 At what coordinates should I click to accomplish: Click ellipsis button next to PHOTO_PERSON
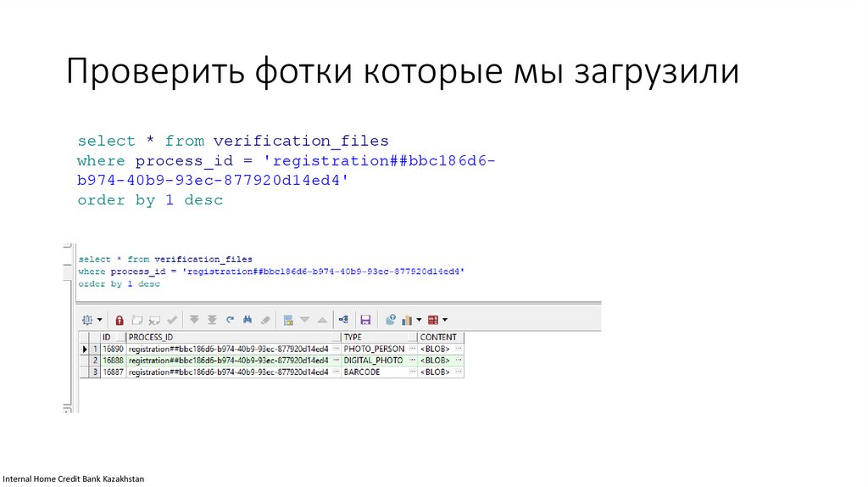pos(413,349)
